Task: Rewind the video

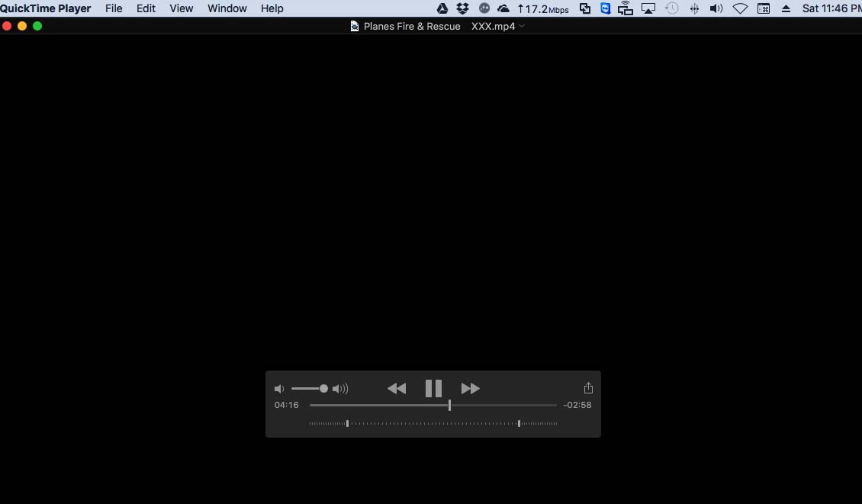Action: (397, 389)
